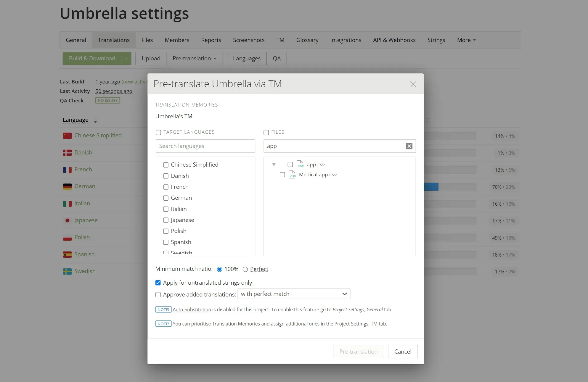Click the app.csv file icon
Viewport: 588px width, 382px height.
(300, 164)
